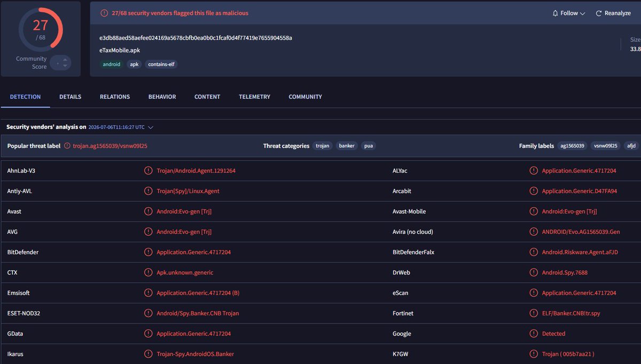Click the alert icon for Avira (no cloud)
Viewport: 641px width, 364px height.
coord(533,232)
